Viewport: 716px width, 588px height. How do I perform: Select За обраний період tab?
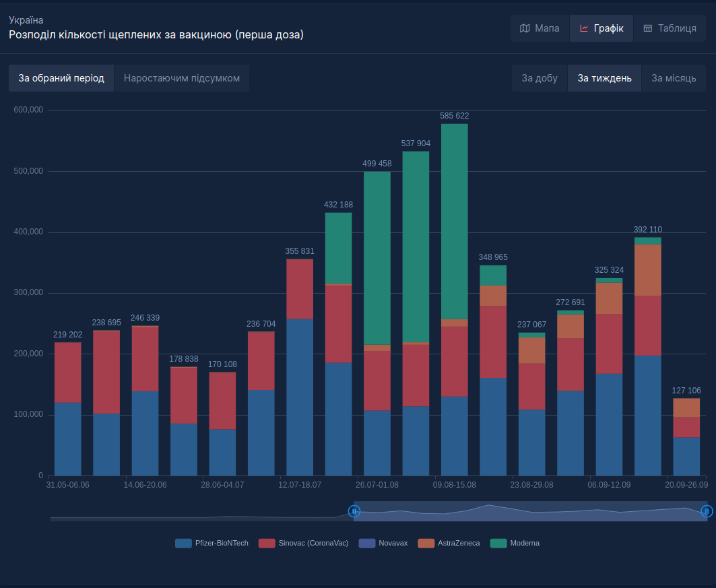click(61, 78)
